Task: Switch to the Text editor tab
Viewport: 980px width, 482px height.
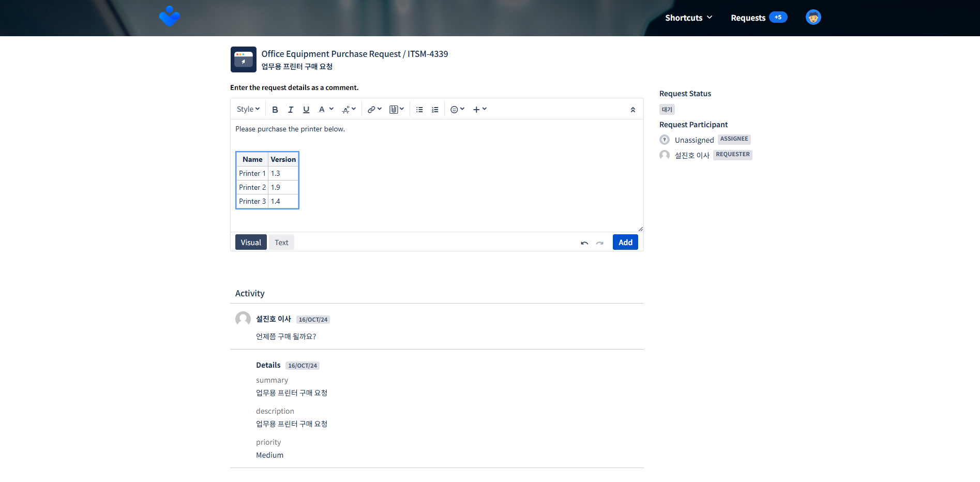Action: [281, 242]
